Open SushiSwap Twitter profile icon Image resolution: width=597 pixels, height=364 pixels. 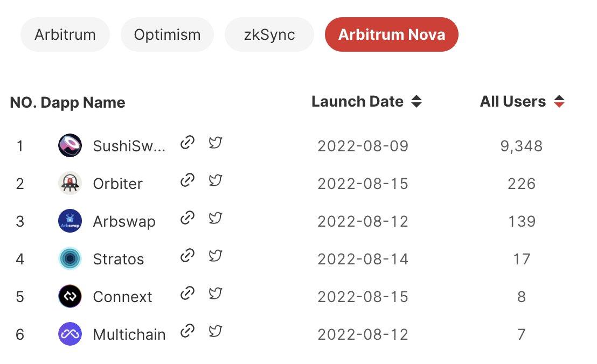pyautogui.click(x=216, y=143)
